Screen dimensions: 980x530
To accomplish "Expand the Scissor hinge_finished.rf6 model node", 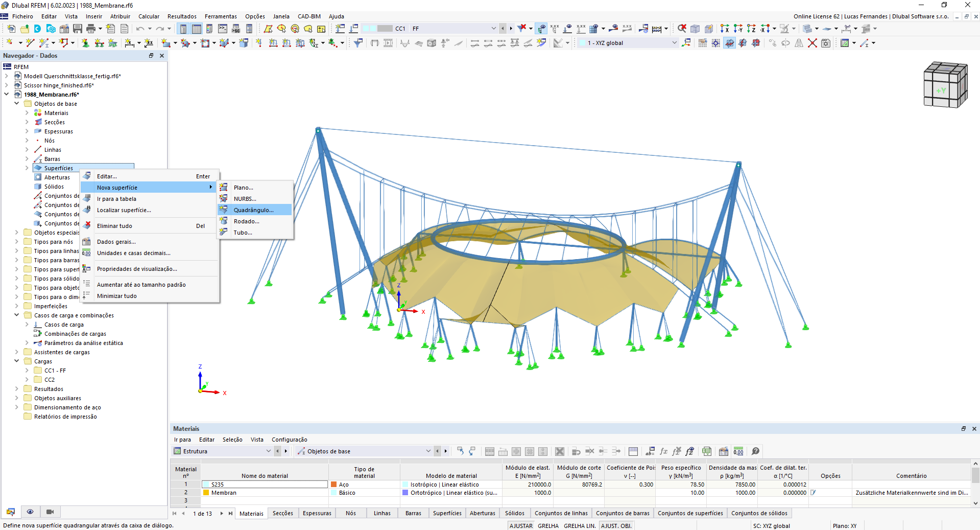I will (x=7, y=85).
